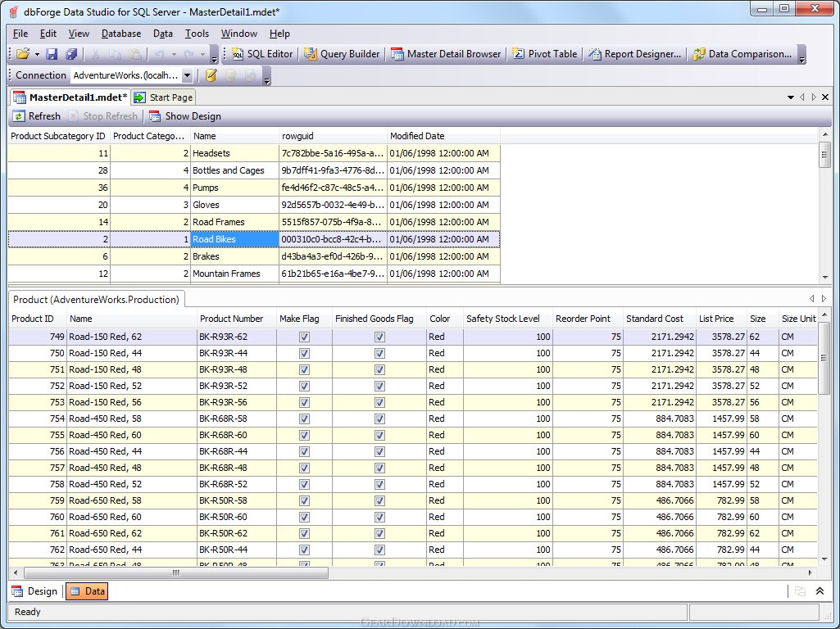This screenshot has height=629, width=840.
Task: Click the Refresh icon
Action: 19,116
